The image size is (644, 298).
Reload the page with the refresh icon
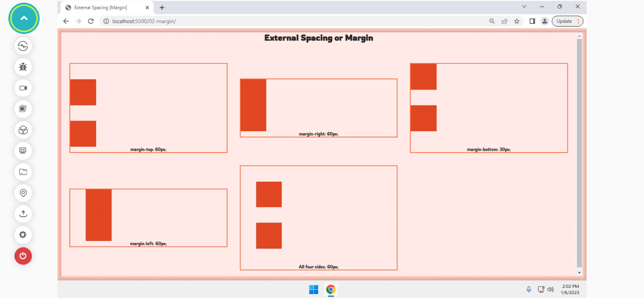[91, 21]
